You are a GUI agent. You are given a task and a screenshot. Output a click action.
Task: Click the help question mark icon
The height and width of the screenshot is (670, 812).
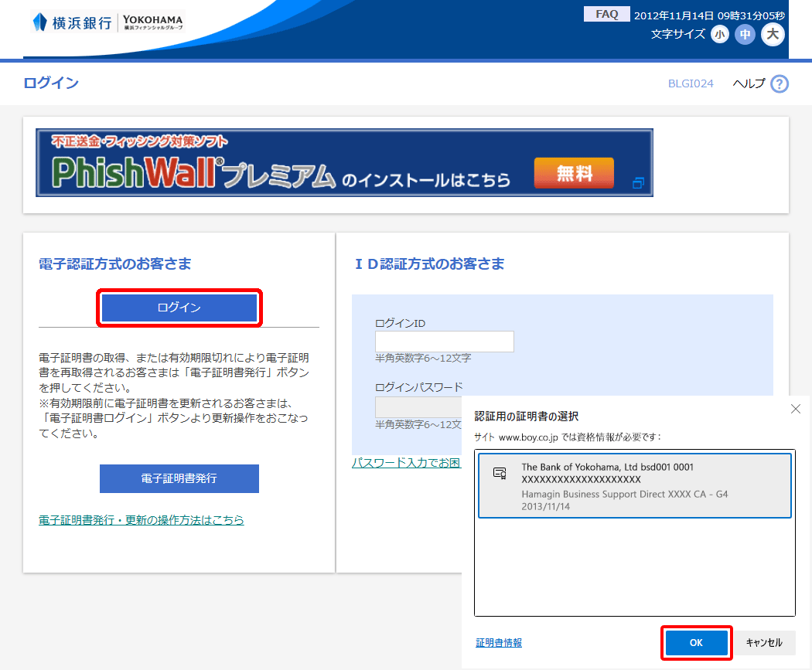point(779,83)
